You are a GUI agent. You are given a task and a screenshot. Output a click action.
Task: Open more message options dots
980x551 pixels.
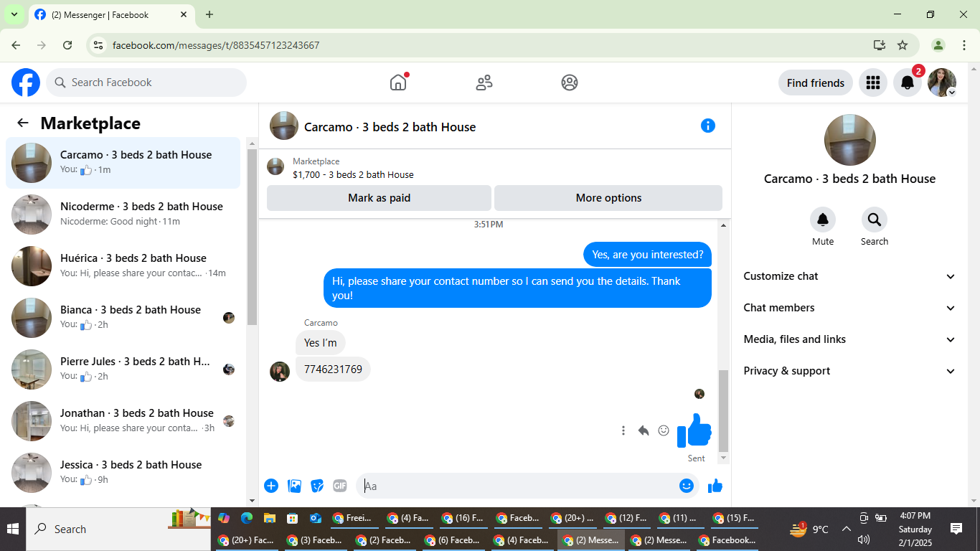click(x=623, y=430)
